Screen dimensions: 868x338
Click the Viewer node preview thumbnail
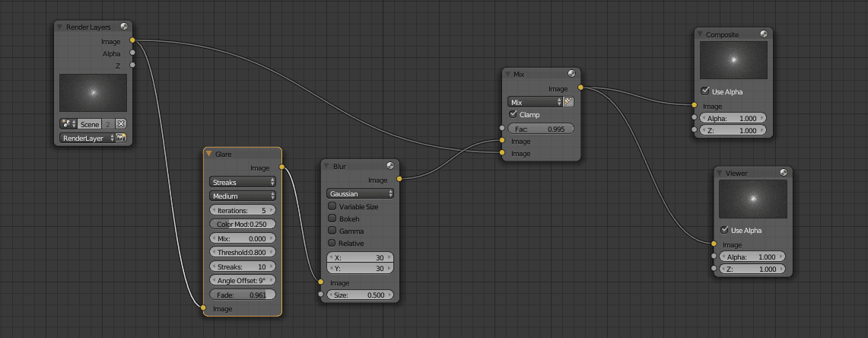coord(754,200)
